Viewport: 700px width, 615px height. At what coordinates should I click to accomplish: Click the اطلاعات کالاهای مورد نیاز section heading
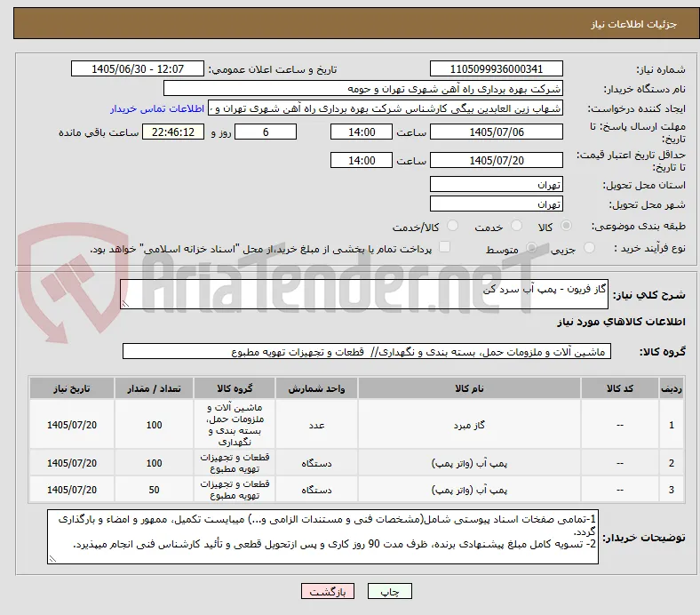coord(621,322)
